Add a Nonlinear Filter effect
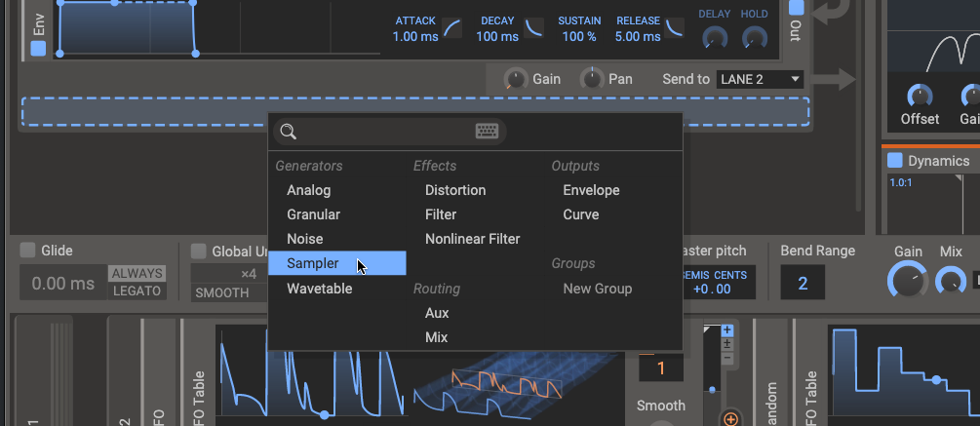Viewport: 980px width, 426px height. (472, 239)
